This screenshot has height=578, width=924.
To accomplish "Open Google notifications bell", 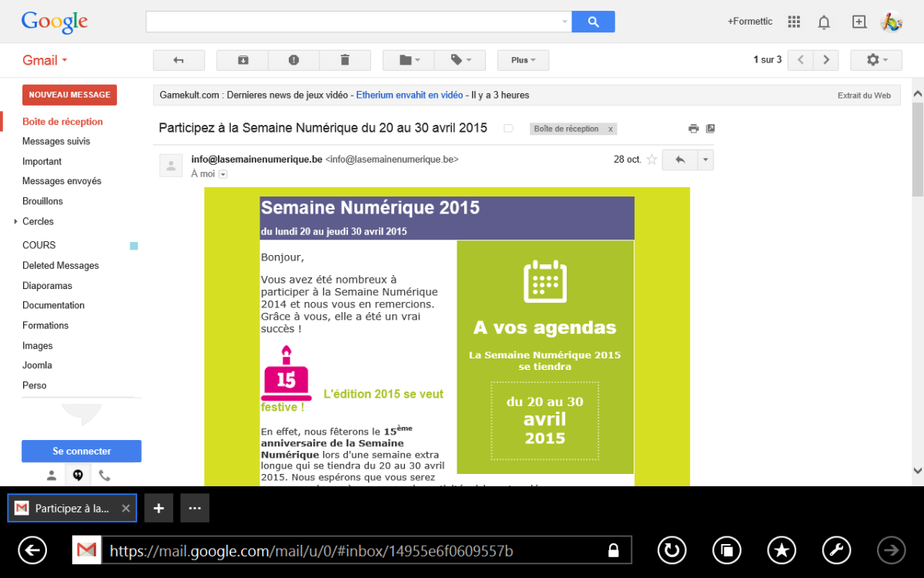I will tap(824, 22).
